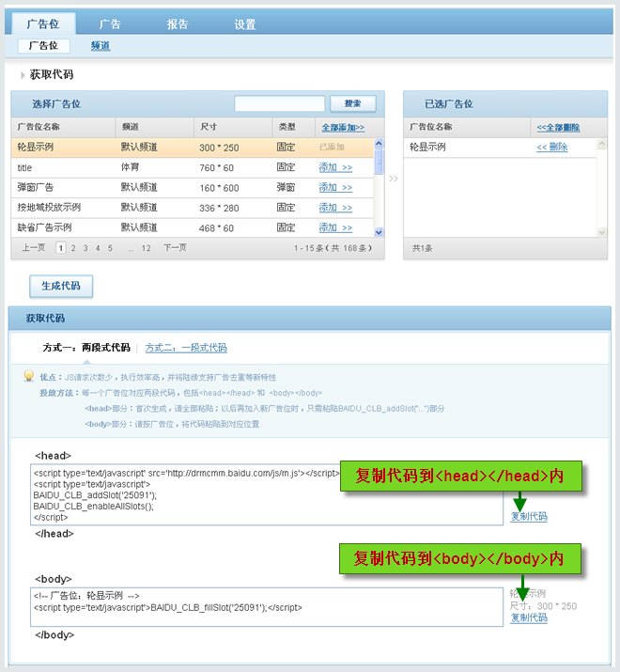
Task: Click 全部添加>> link
Action: (x=343, y=127)
